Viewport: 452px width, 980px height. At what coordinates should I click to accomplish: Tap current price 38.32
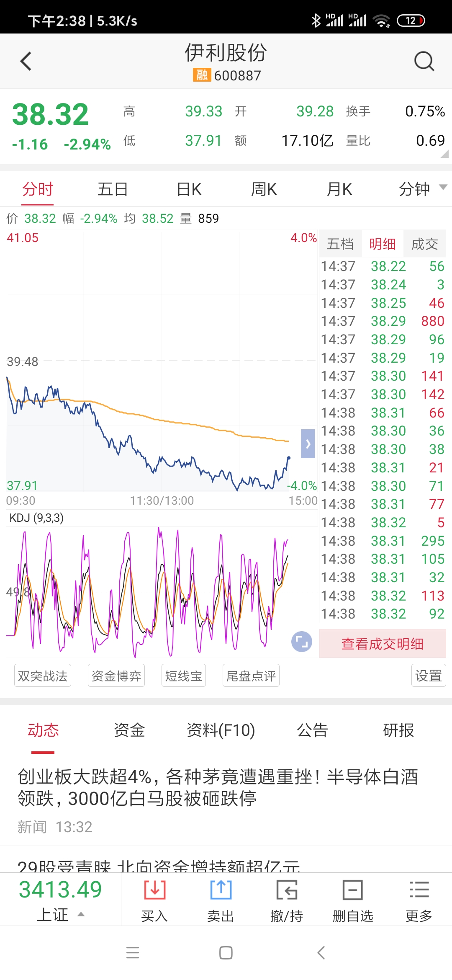point(51,114)
